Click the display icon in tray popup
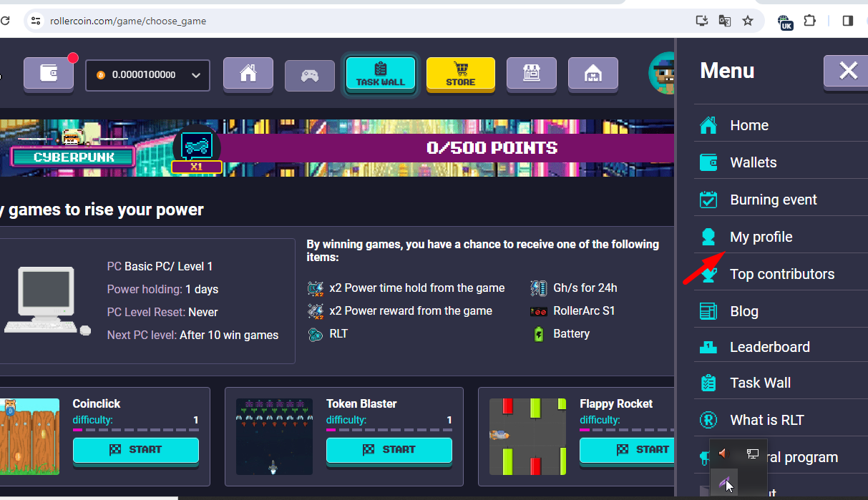Image resolution: width=868 pixels, height=500 pixels. (x=752, y=454)
